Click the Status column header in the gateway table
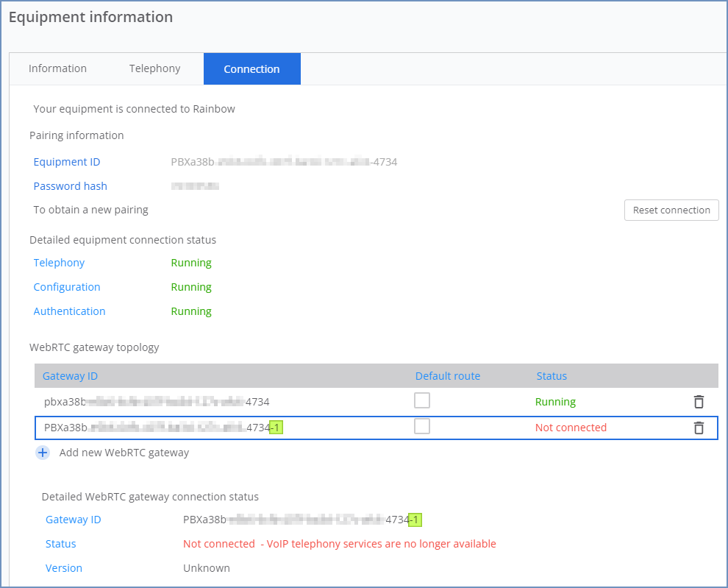This screenshot has height=588, width=728. (x=552, y=376)
